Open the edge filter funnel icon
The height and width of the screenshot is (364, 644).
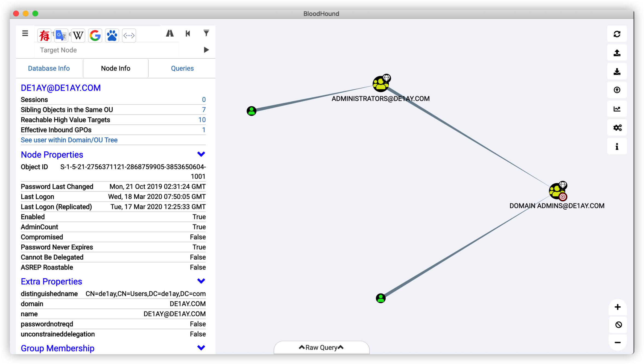coord(206,33)
